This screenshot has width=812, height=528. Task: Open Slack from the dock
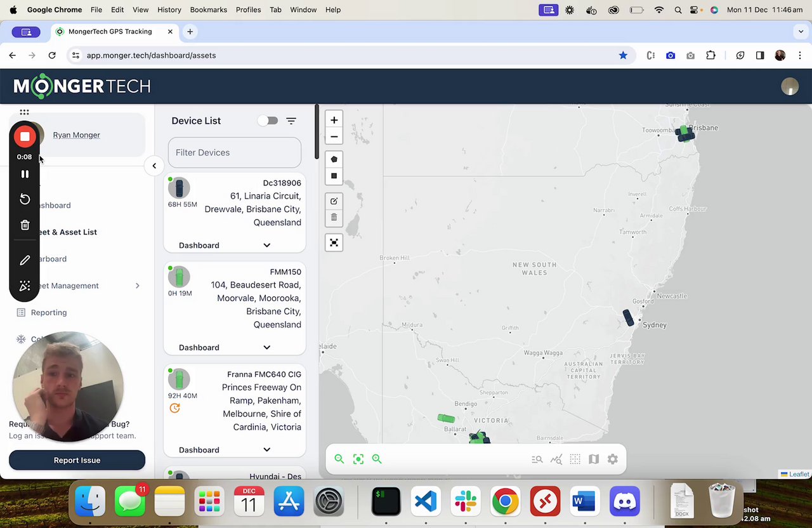pyautogui.click(x=466, y=502)
